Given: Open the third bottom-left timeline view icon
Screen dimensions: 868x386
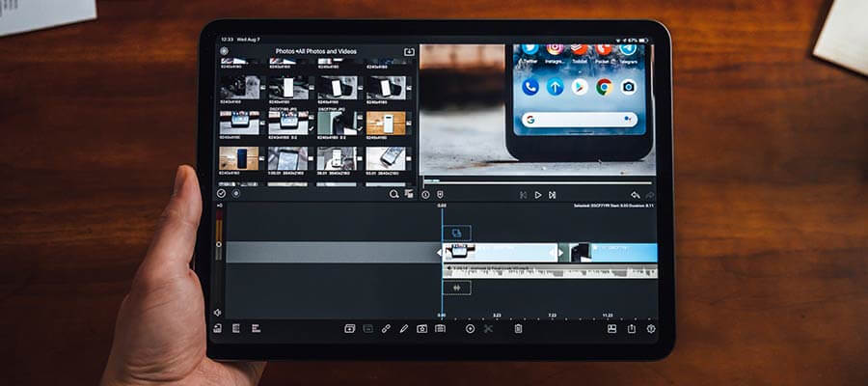Looking at the screenshot, I should 256,328.
